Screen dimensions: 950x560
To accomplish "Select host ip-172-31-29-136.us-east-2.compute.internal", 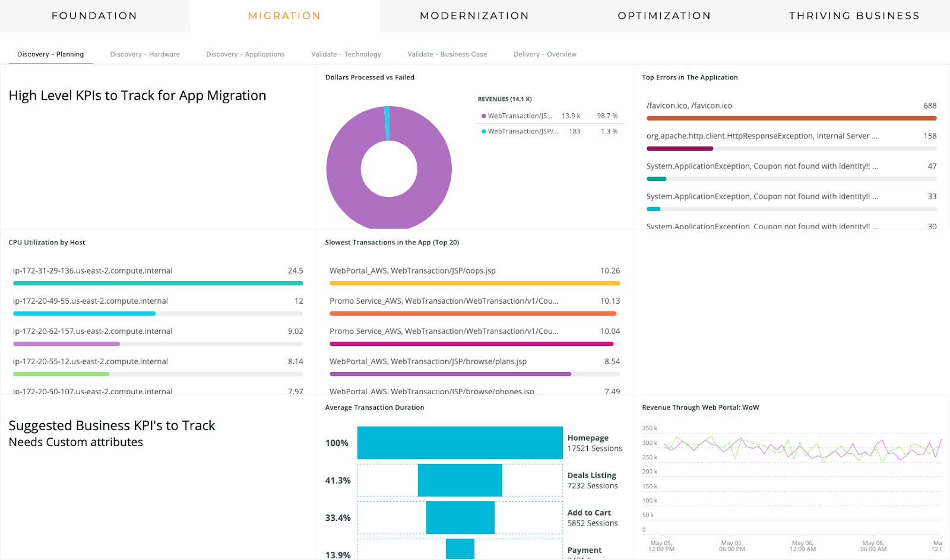I will (x=158, y=276).
